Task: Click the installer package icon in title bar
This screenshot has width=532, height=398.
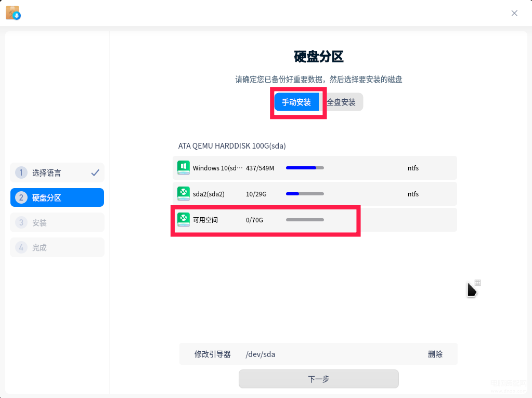Action: tap(13, 13)
